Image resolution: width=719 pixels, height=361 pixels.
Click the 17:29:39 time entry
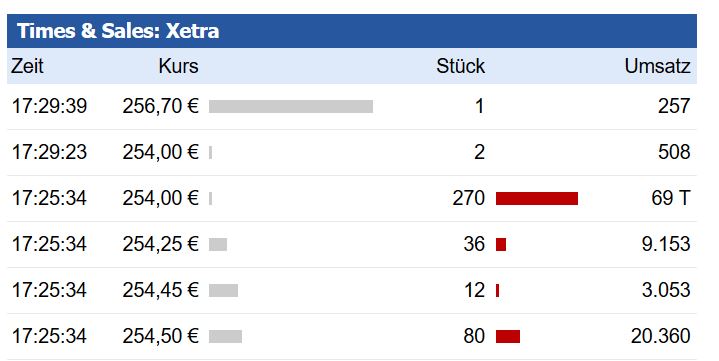[49, 106]
